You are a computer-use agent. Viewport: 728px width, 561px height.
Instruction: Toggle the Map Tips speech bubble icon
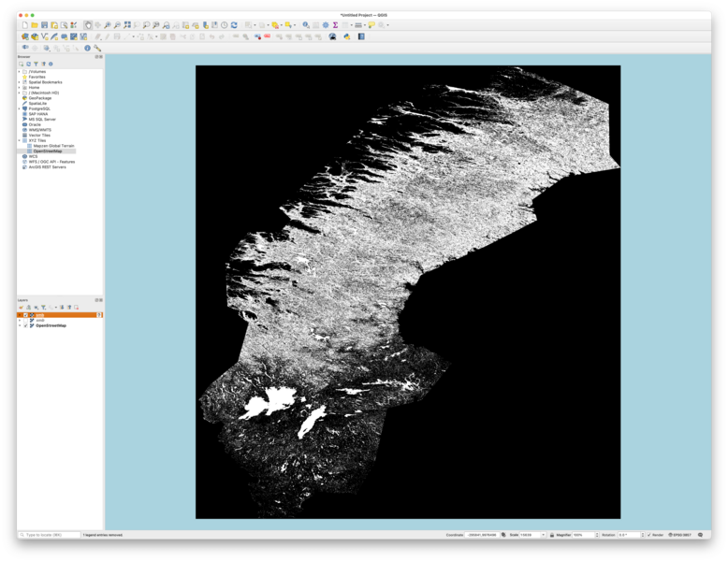tap(371, 25)
